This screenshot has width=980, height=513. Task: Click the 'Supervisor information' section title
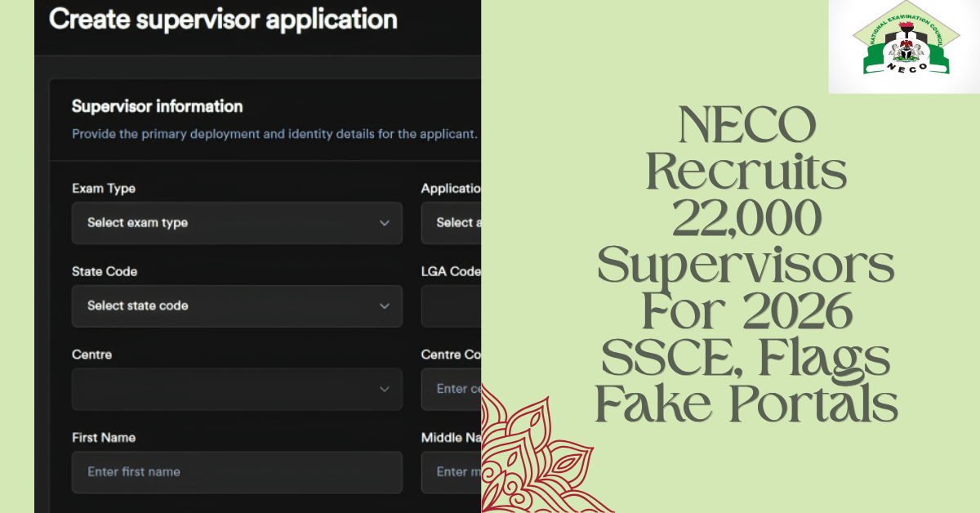[157, 106]
